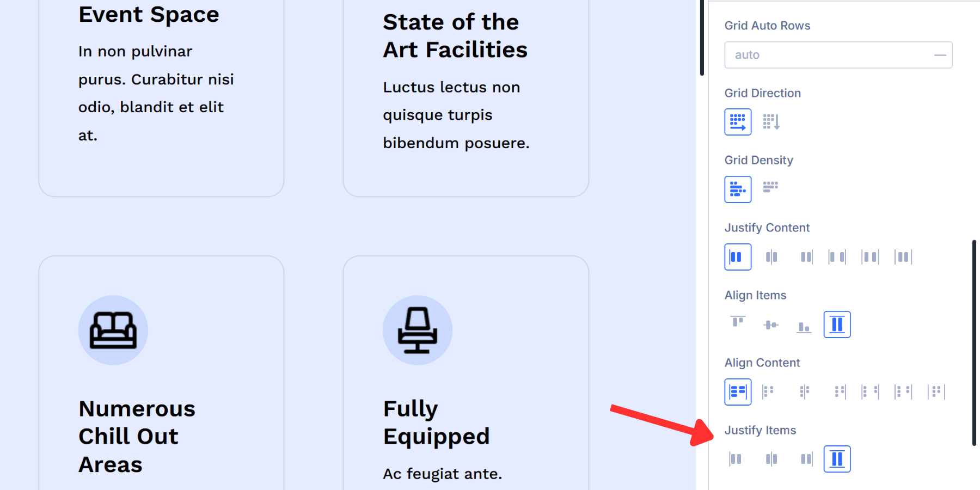The width and height of the screenshot is (980, 490).
Task: Click the Align Items section label
Action: (x=755, y=295)
